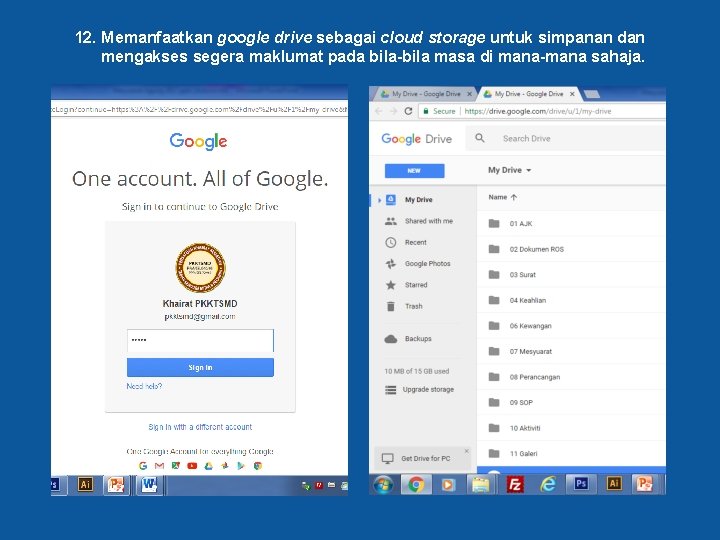Screen dimensions: 720x540
Task: Select the 01 AJK folder
Action: pos(571,224)
